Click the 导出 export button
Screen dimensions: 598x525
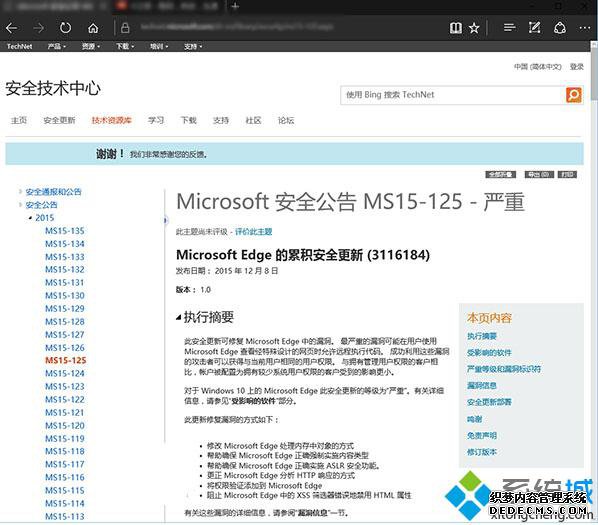click(539, 175)
